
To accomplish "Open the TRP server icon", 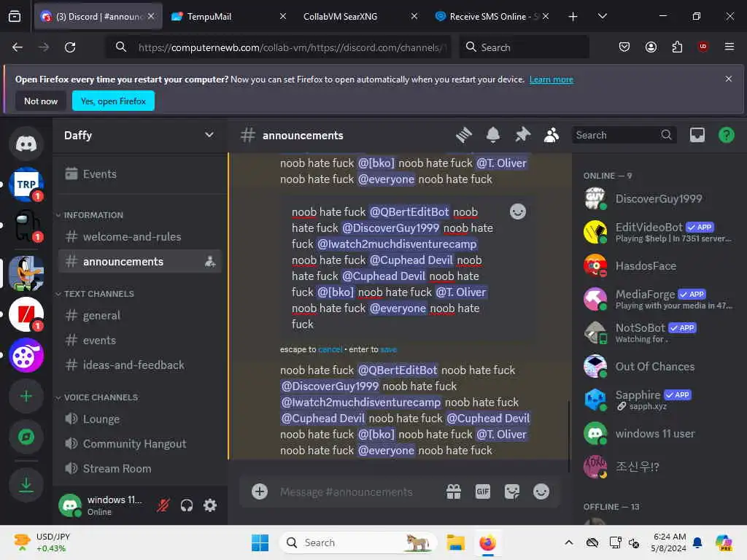I will tap(26, 184).
